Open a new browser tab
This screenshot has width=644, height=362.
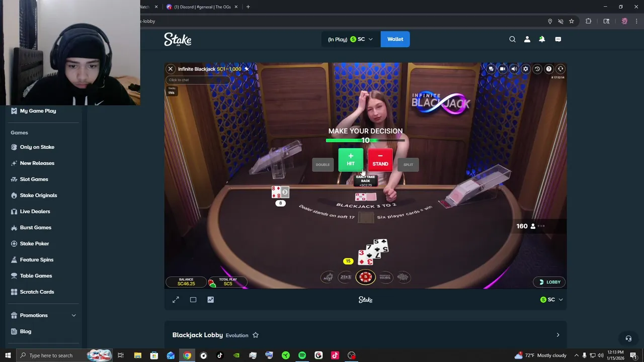(248, 7)
